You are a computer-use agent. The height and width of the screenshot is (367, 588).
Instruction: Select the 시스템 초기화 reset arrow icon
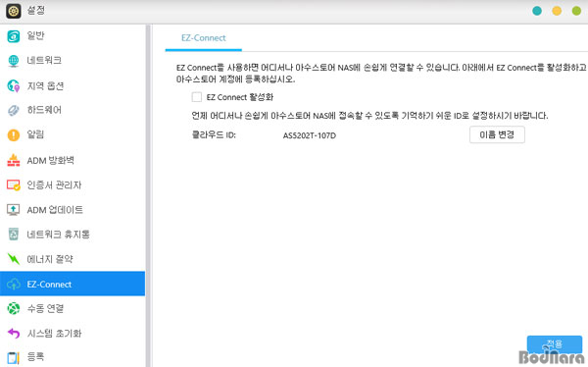coord(14,334)
